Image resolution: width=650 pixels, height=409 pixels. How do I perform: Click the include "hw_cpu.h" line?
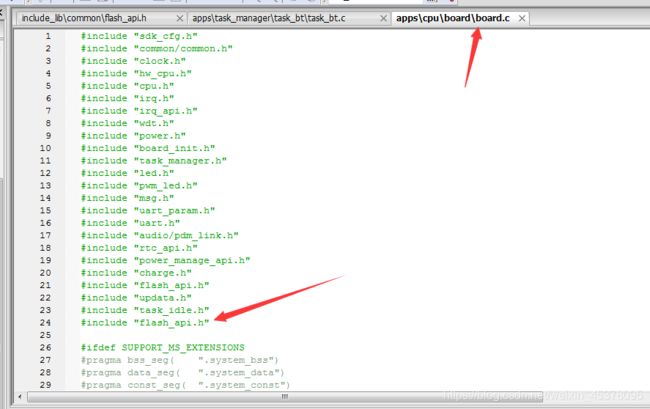[136, 73]
